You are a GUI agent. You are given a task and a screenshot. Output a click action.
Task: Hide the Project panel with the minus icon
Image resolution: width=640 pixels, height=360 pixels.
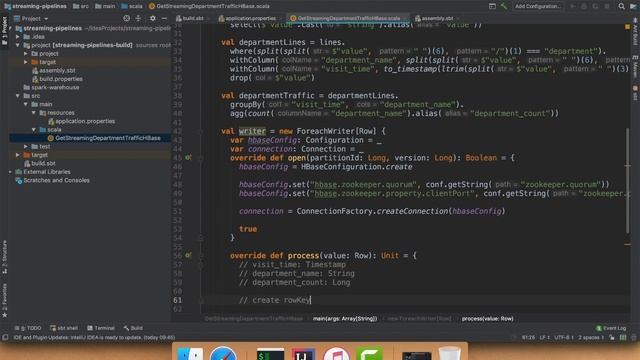(164, 18)
